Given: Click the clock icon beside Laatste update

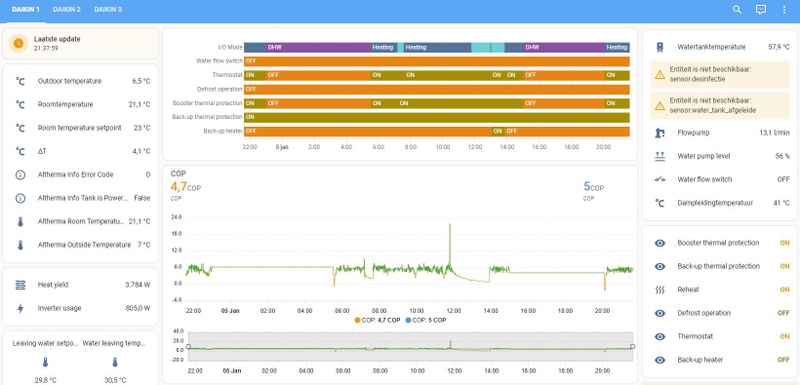Looking at the screenshot, I should [18, 43].
